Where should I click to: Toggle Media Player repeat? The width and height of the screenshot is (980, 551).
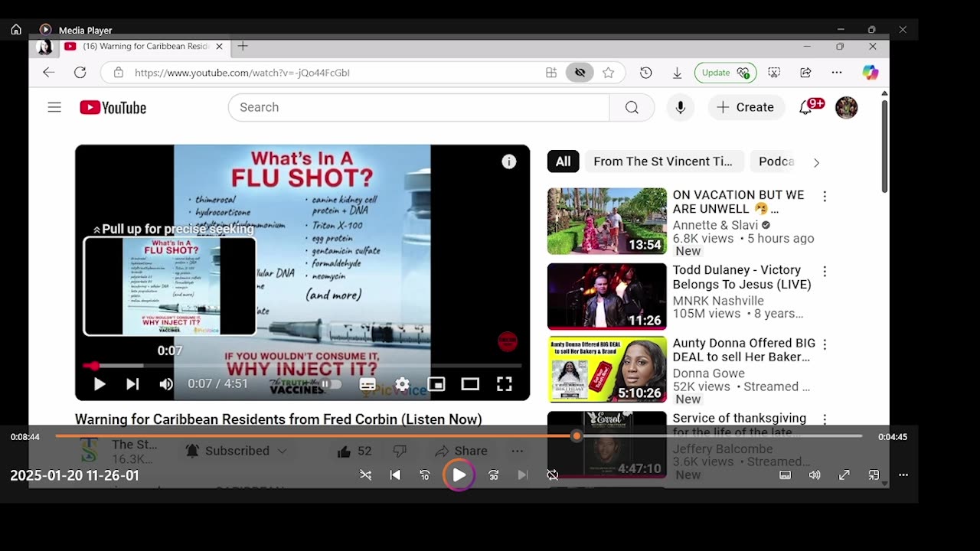(x=552, y=475)
